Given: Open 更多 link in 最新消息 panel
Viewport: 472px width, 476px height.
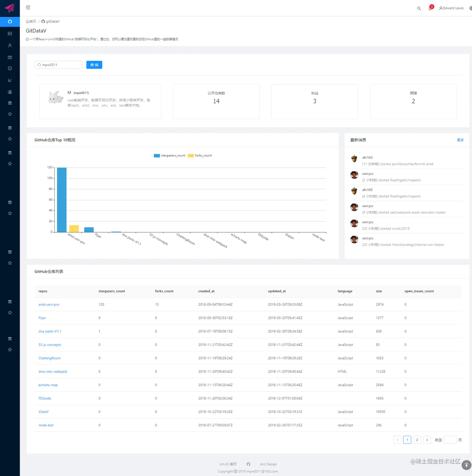Looking at the screenshot, I should click(x=460, y=140).
